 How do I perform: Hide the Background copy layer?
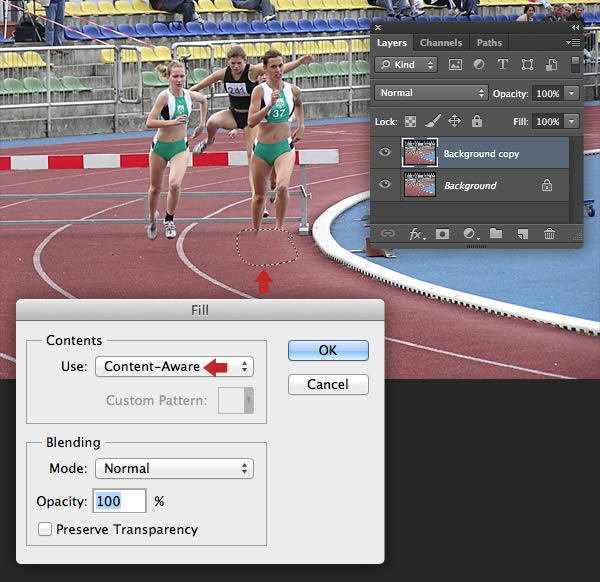[x=385, y=152]
